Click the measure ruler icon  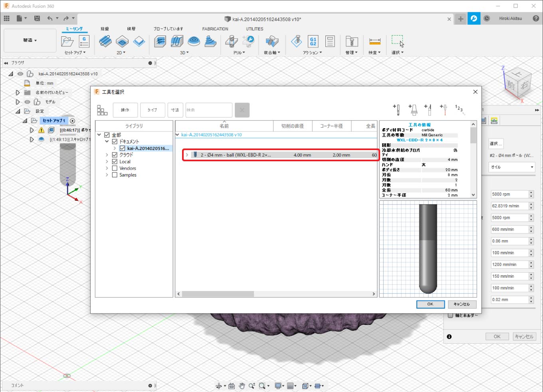click(x=375, y=41)
